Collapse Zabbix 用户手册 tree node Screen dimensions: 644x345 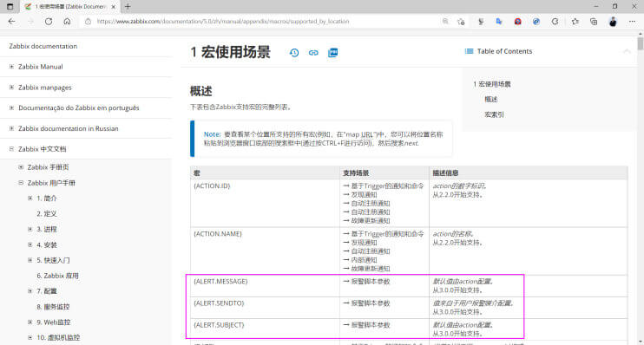pos(21,183)
